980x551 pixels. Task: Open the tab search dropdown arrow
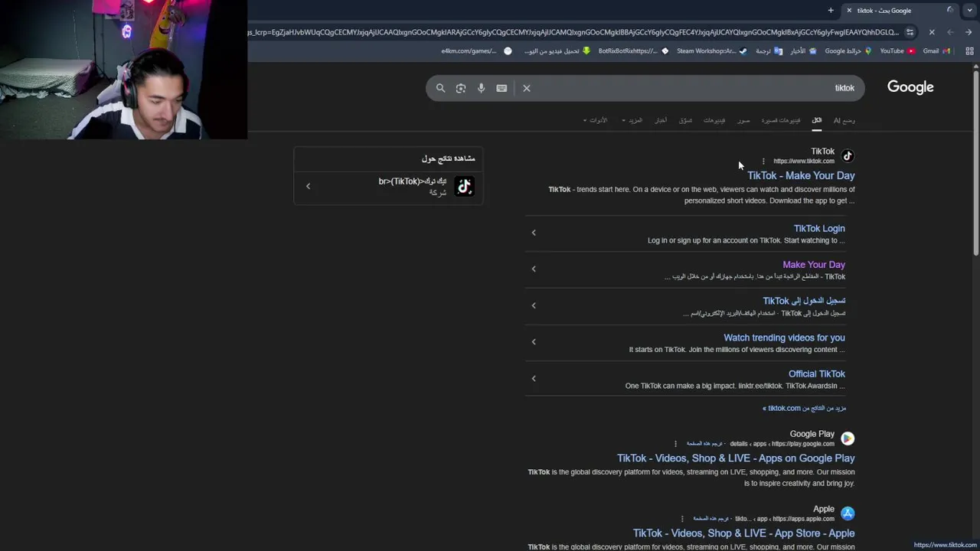(969, 11)
